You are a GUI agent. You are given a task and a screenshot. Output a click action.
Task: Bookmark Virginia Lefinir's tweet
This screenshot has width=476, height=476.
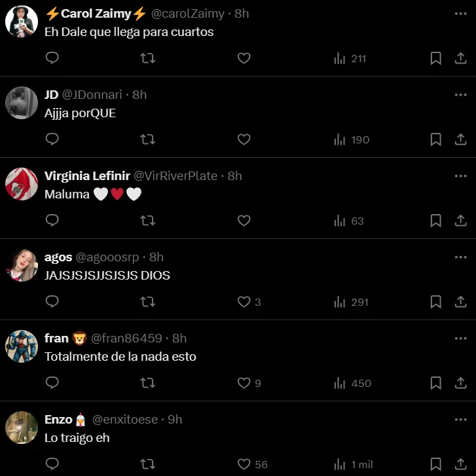[435, 221]
